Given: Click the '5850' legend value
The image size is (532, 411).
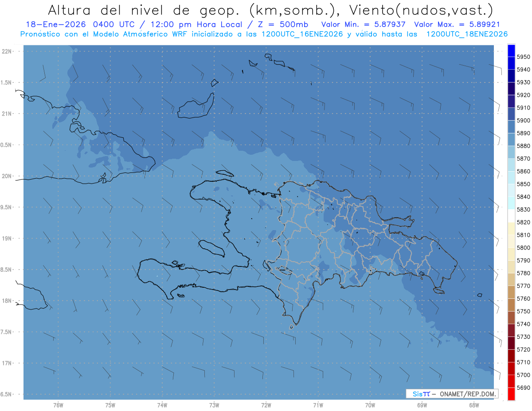Looking at the screenshot, I should pos(524,184).
